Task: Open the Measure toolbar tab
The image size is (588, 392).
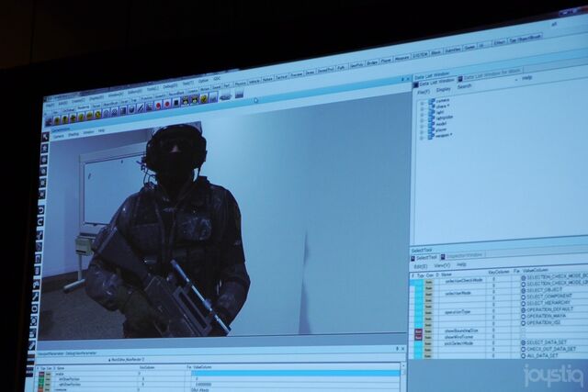Action: 402,58
